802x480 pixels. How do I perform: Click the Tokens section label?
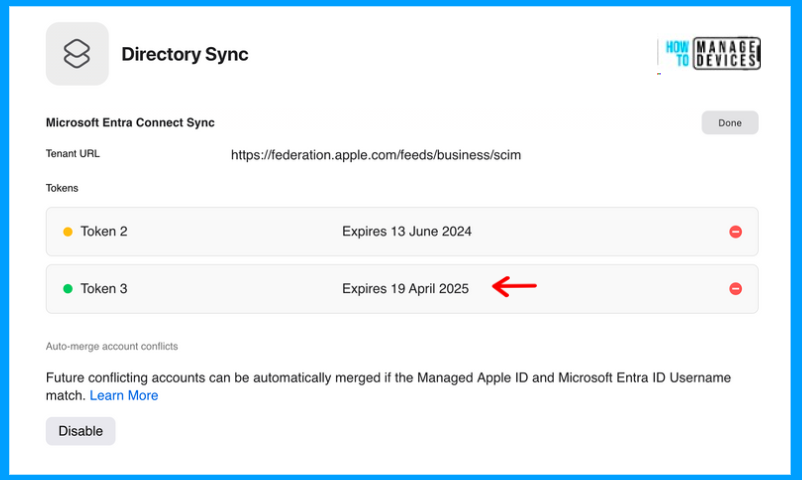pyautogui.click(x=62, y=188)
